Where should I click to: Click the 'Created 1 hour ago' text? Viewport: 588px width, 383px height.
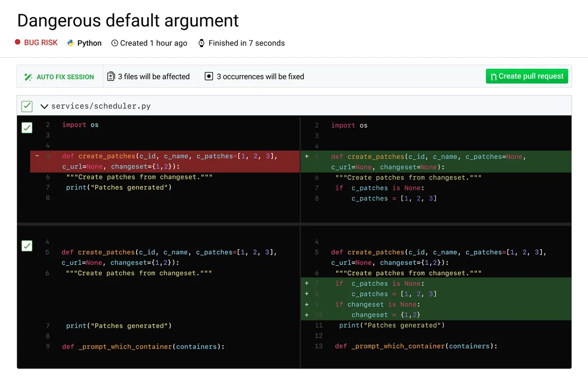coord(154,43)
